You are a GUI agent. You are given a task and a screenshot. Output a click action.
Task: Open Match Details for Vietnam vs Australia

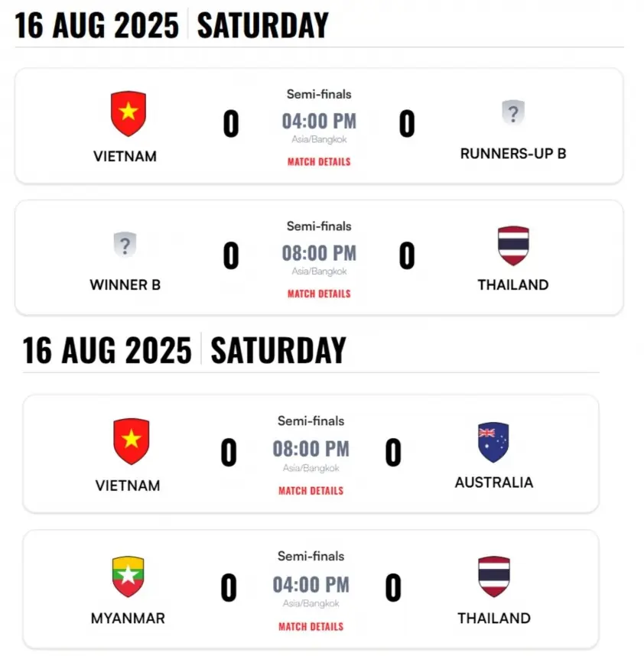tap(311, 491)
